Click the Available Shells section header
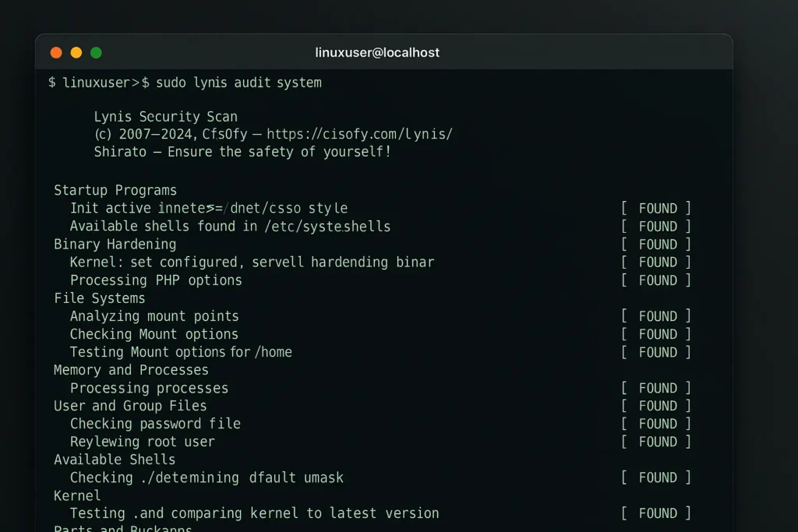 click(114, 460)
